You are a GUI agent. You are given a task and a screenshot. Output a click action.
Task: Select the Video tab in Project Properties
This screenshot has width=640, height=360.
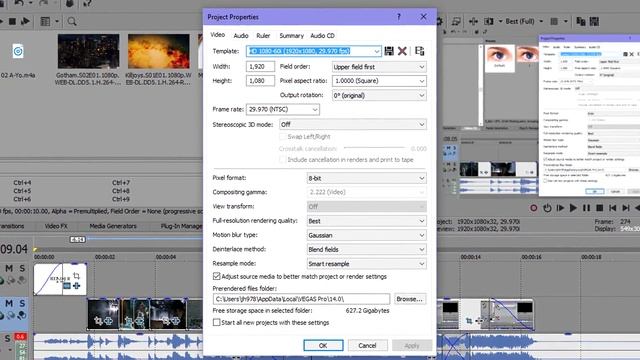click(218, 35)
